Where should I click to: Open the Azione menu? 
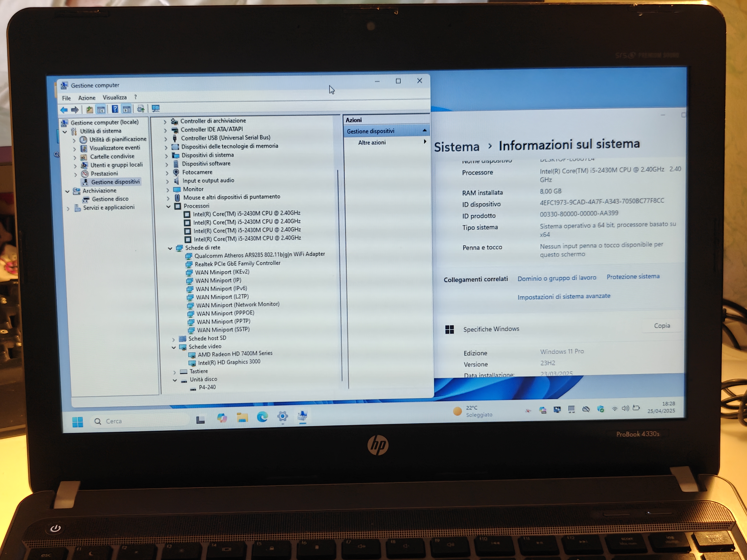click(x=87, y=98)
